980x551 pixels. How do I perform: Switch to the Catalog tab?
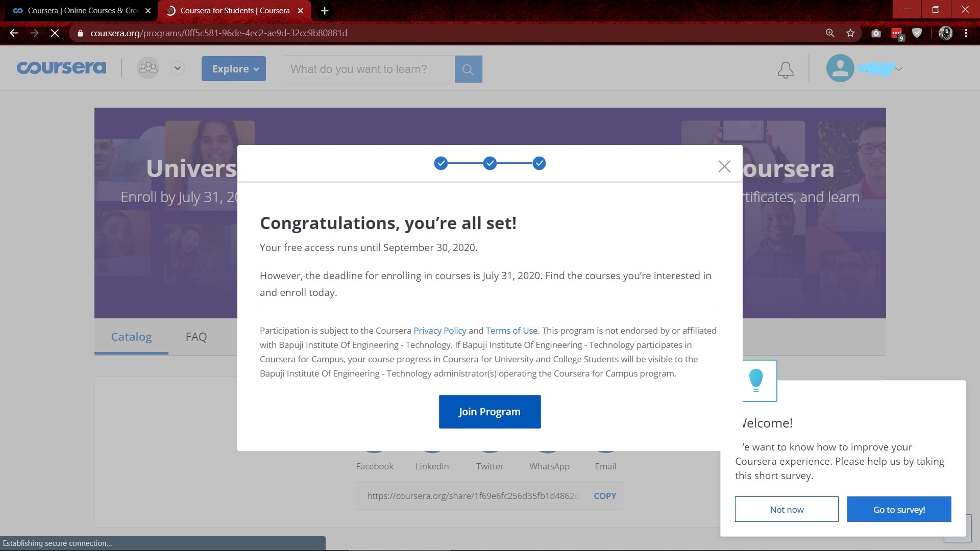(x=131, y=337)
